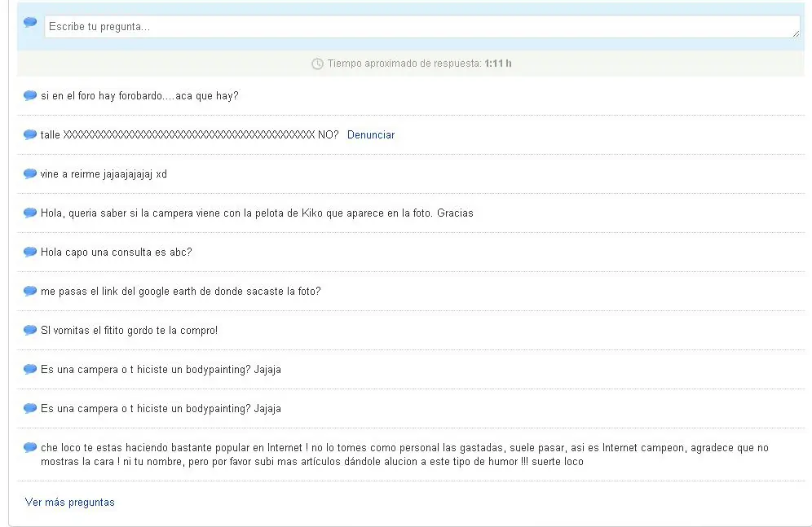Click the bubble icon by the google earth question
Viewport: 812px width, 527px height.
point(30,291)
